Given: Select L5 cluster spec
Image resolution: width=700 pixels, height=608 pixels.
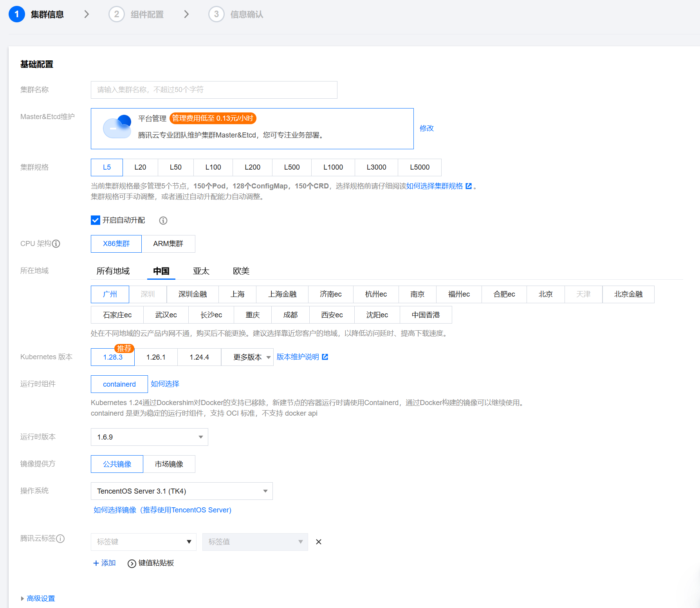Looking at the screenshot, I should (107, 167).
